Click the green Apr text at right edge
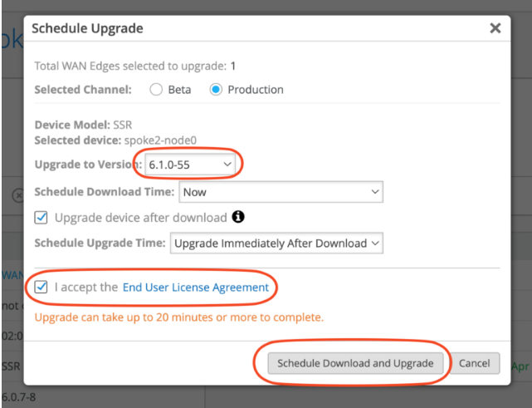 click(x=520, y=366)
